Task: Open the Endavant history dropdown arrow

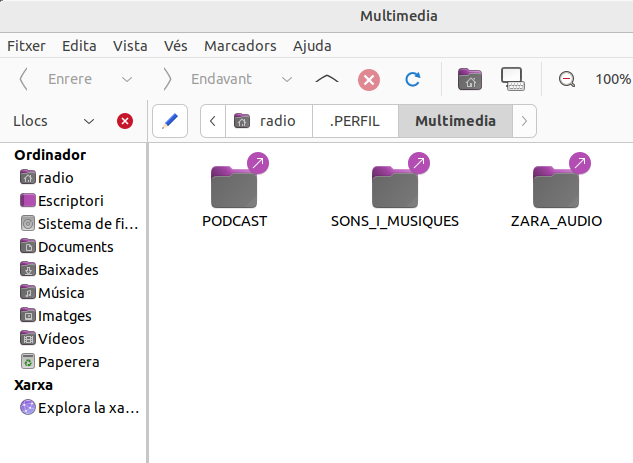Action: point(287,79)
